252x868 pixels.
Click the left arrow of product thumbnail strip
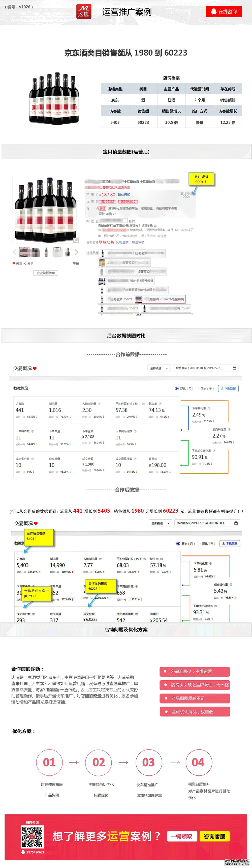[x=15, y=252]
